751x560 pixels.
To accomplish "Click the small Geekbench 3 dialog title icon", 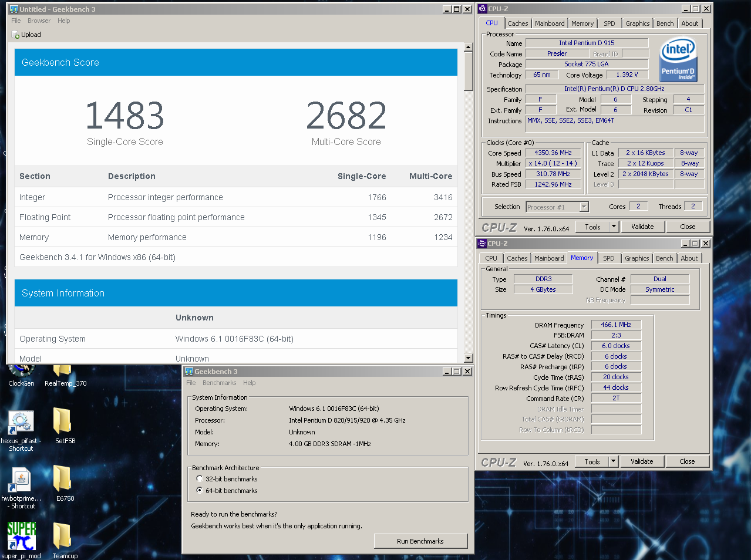I will [188, 372].
